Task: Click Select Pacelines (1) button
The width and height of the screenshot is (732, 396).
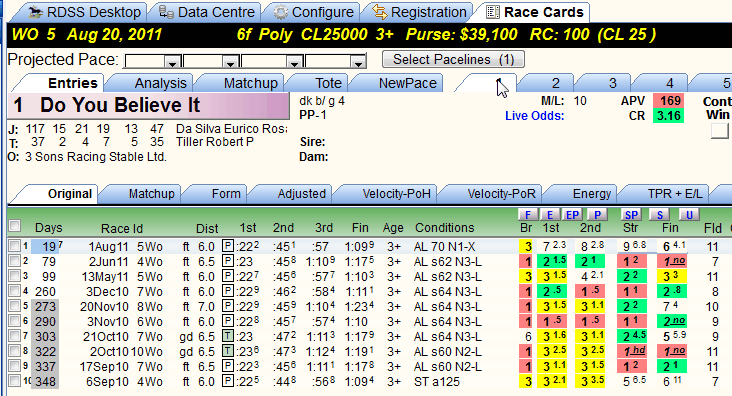Action: [x=453, y=59]
